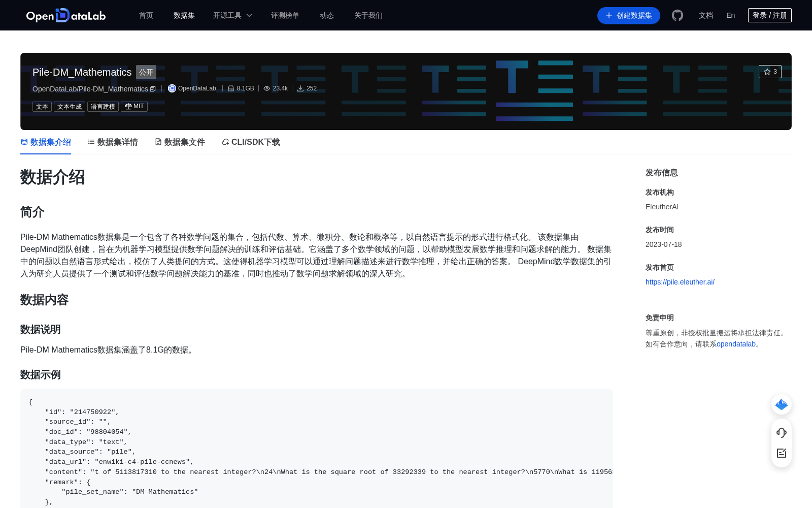Click the views eye icon

coord(267,88)
